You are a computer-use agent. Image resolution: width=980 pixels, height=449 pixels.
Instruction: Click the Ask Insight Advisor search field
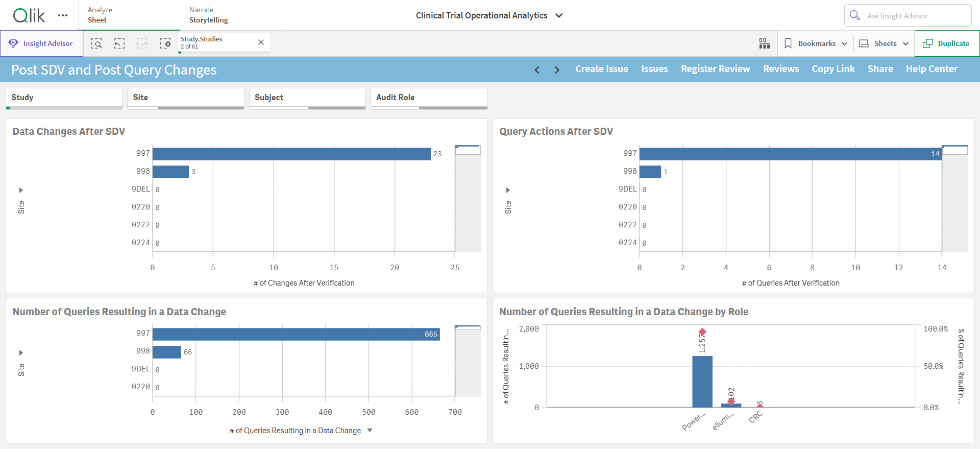pos(908,15)
